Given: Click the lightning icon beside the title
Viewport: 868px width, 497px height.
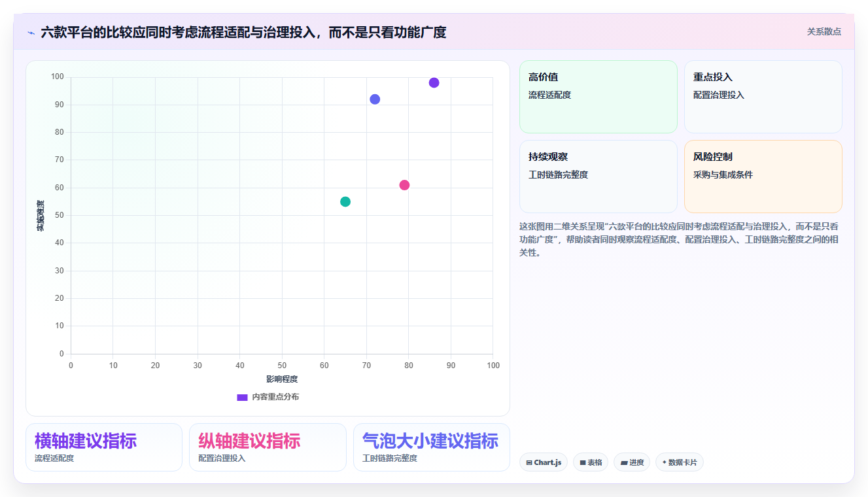Looking at the screenshot, I should 31,32.
